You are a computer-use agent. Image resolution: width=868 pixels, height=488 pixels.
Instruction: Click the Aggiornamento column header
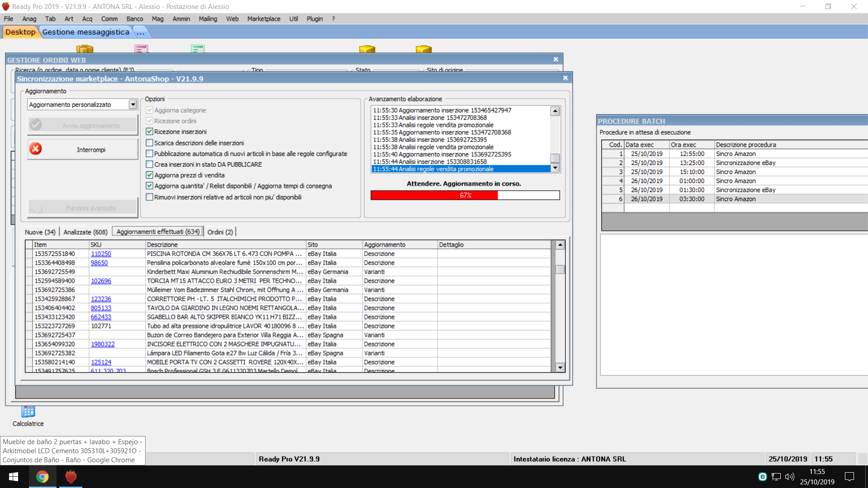pos(400,244)
